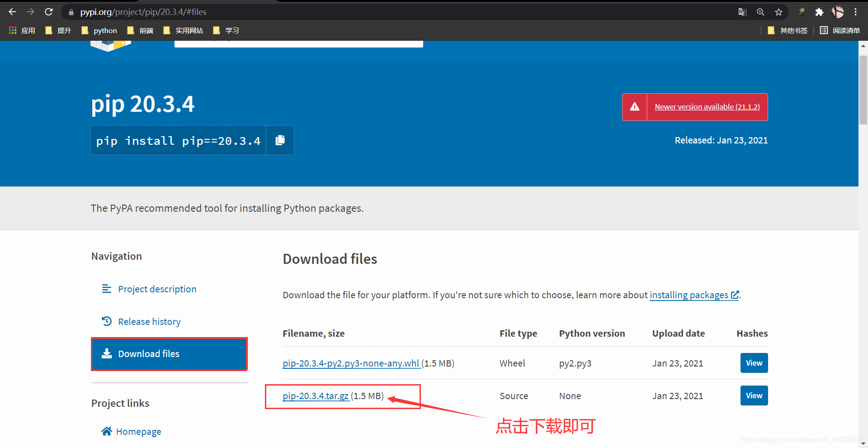Image resolution: width=868 pixels, height=448 pixels.
Task: Click the 'Wheel' file type cell
Action: (x=512, y=363)
